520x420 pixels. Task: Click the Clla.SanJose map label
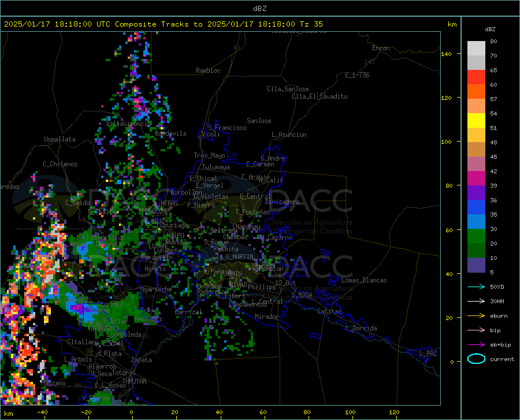288,89
